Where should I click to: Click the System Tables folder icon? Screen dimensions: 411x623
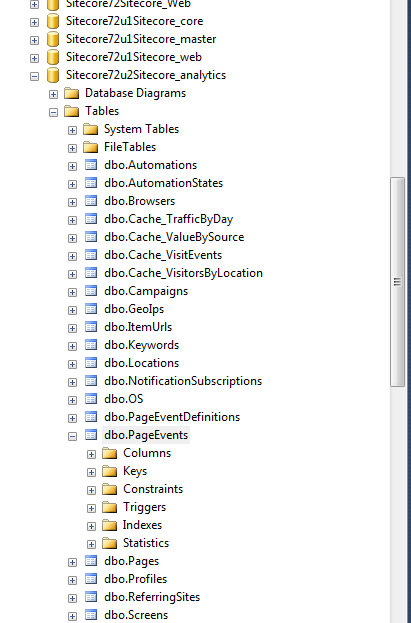(91, 129)
